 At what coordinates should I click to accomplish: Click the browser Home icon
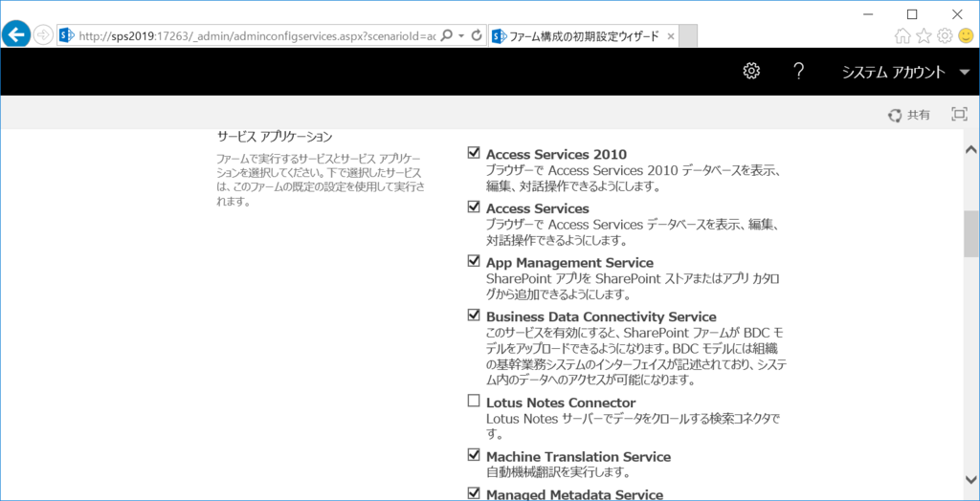point(902,36)
